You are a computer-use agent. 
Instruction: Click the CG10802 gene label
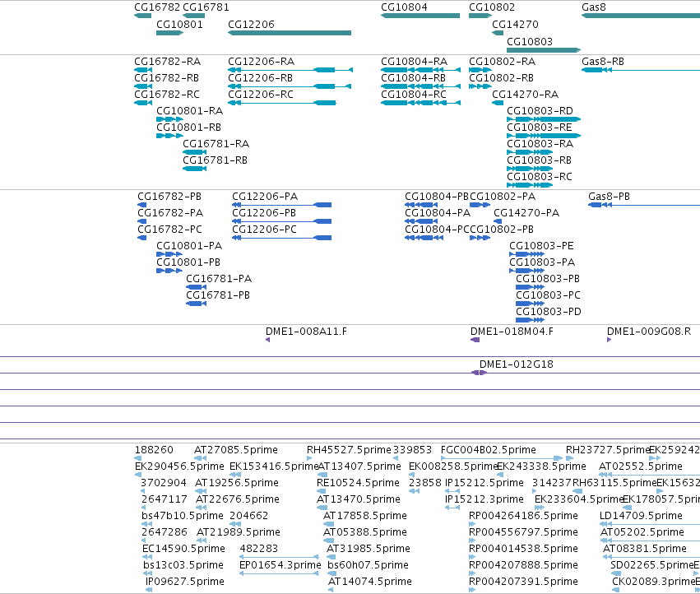point(492,7)
